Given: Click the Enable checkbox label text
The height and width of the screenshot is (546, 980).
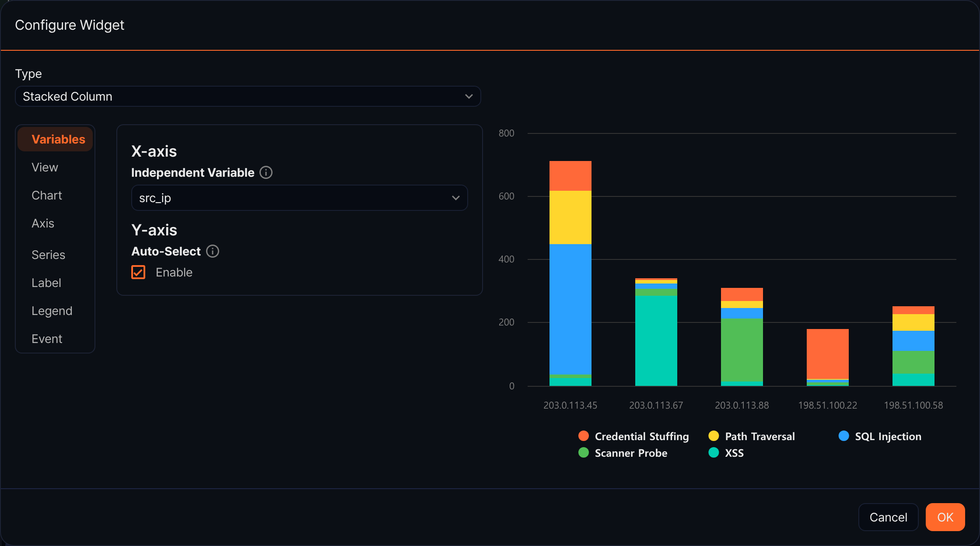Looking at the screenshot, I should 174,272.
